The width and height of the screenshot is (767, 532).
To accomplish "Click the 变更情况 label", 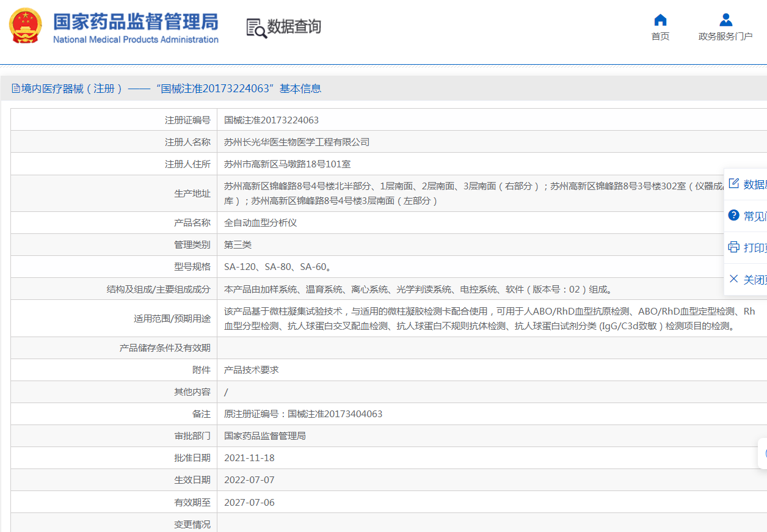I will [192, 525].
